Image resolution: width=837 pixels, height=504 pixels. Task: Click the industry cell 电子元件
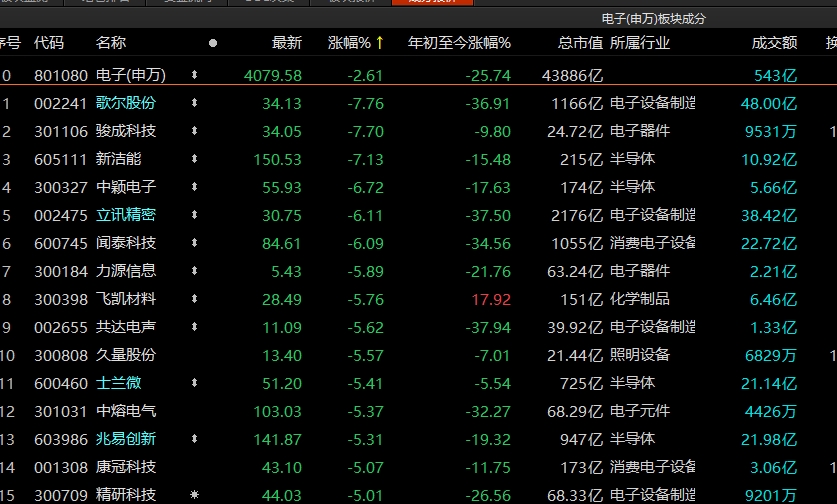(639, 411)
